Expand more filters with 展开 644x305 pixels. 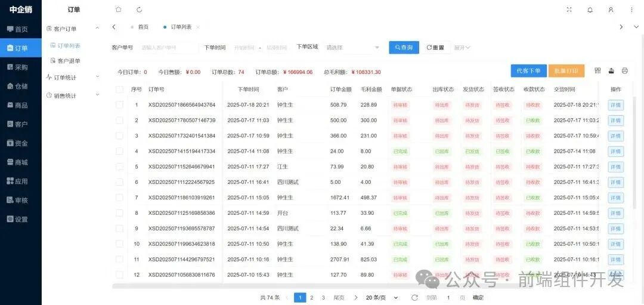pos(462,48)
